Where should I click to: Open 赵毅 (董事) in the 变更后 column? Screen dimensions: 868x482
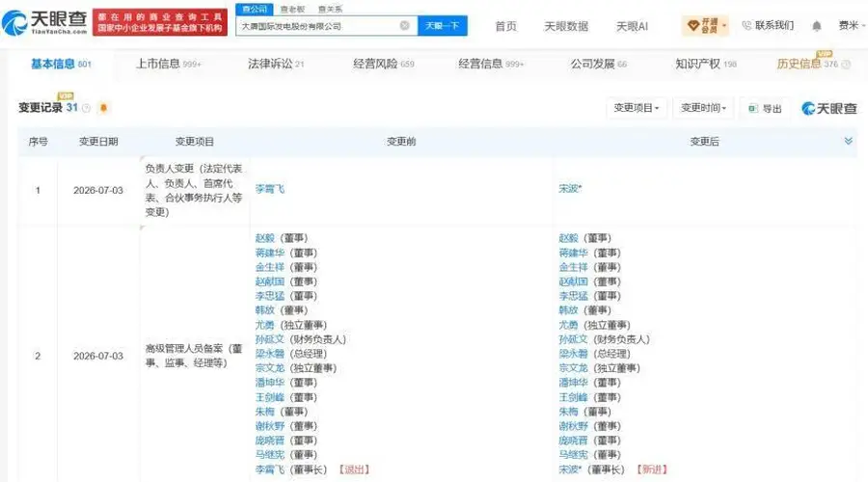click(x=568, y=238)
